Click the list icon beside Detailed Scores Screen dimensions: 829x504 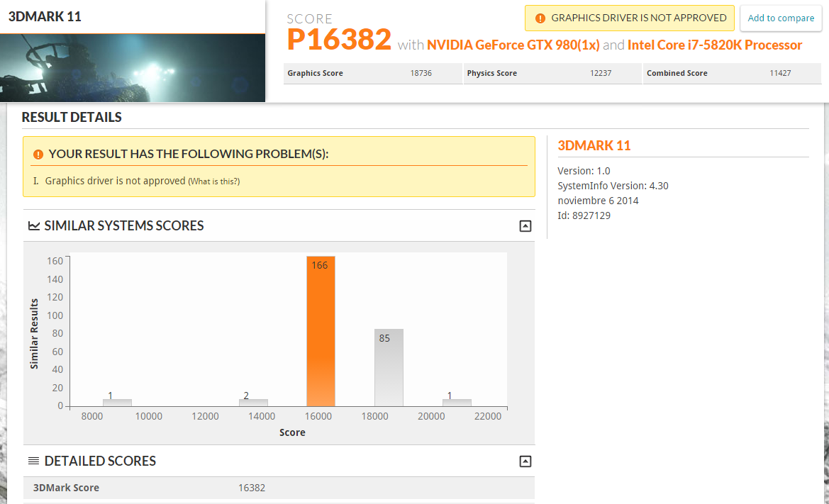[33, 461]
